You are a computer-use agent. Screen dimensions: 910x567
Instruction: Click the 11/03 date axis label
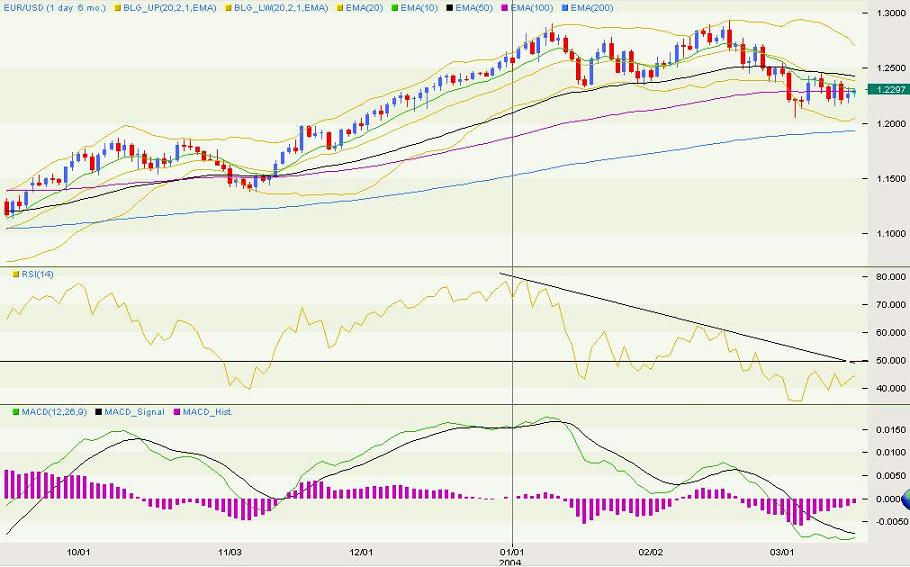coord(230,552)
